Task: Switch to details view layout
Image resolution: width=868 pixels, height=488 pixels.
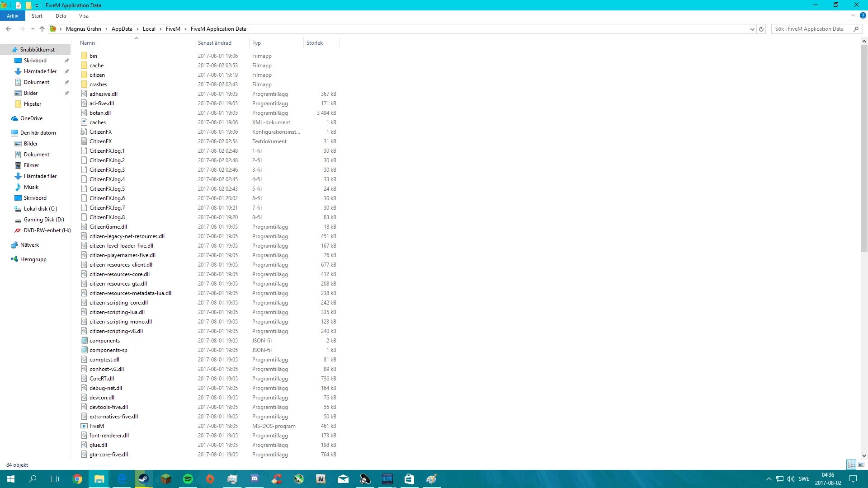Action: click(851, 465)
